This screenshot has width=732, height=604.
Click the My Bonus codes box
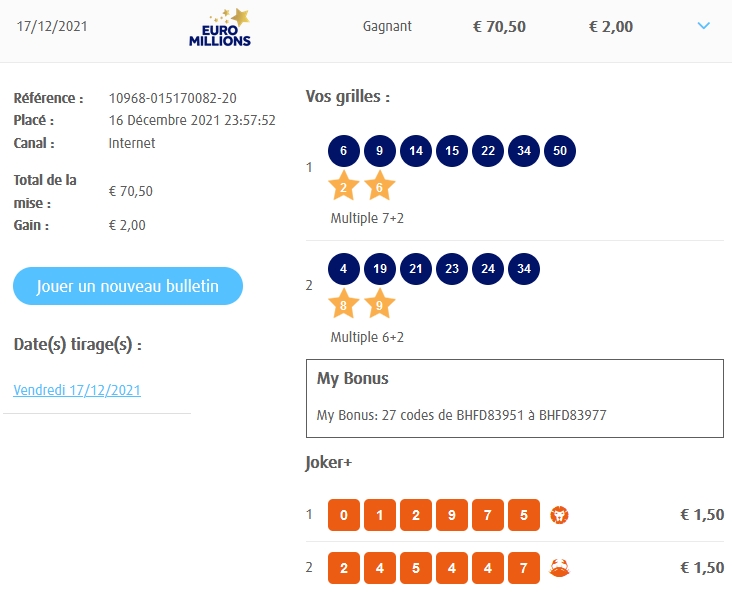(514, 398)
